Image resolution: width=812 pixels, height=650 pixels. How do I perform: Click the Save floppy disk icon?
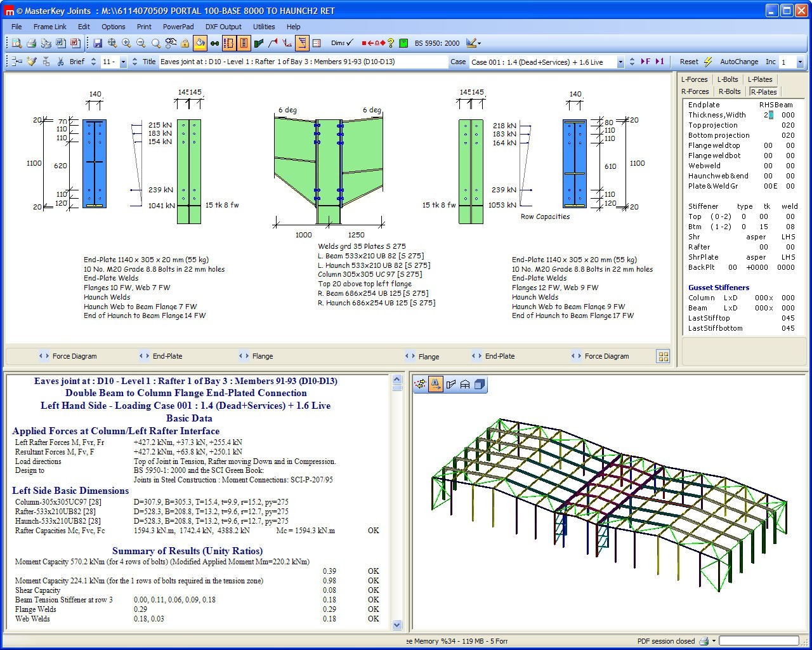click(x=98, y=43)
